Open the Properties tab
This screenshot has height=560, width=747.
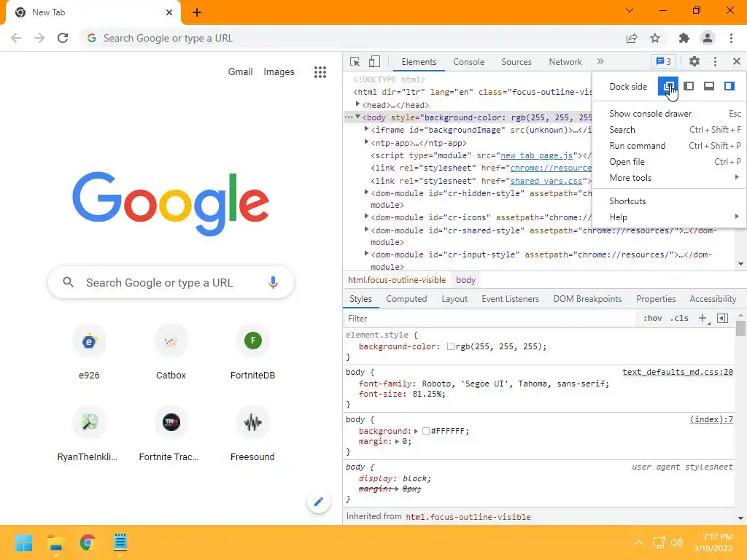point(656,299)
